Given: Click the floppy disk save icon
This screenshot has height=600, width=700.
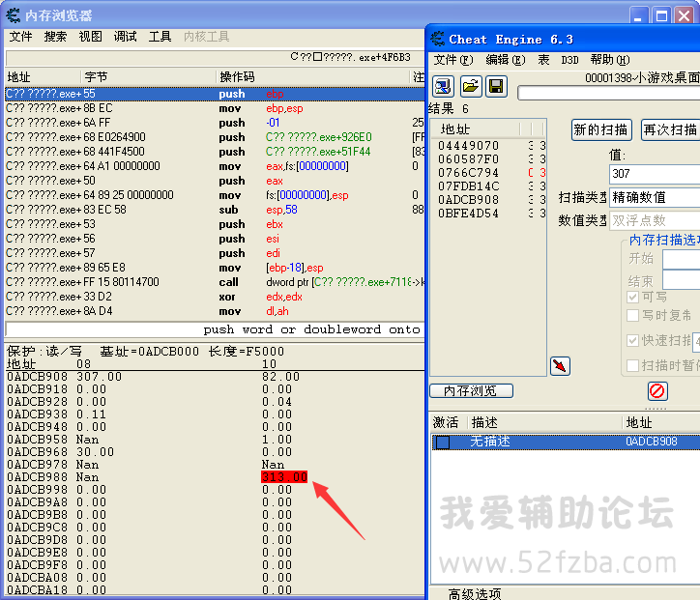Looking at the screenshot, I should tap(496, 86).
